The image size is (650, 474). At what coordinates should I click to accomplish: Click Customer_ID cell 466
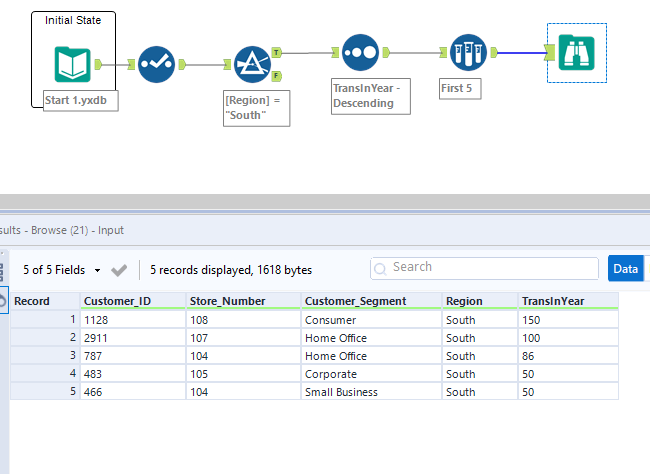[x=133, y=391]
